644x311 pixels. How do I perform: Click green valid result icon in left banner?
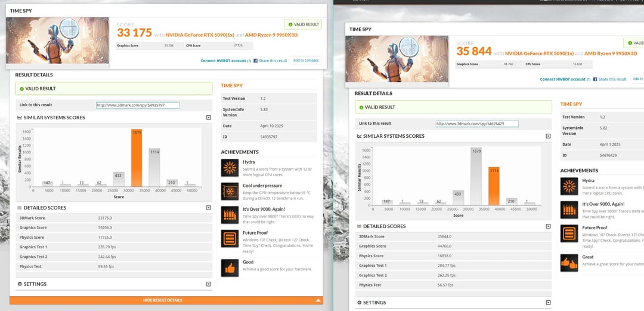(21, 88)
